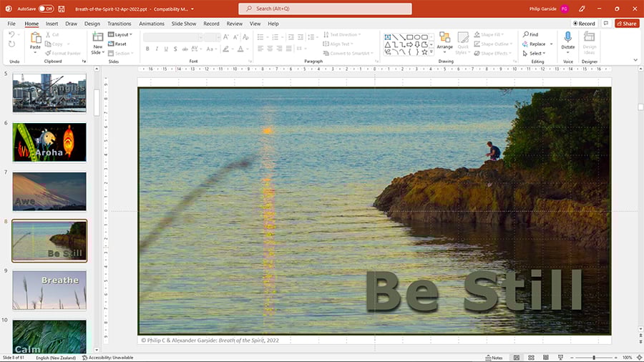Click the Arrange icon

point(444,37)
